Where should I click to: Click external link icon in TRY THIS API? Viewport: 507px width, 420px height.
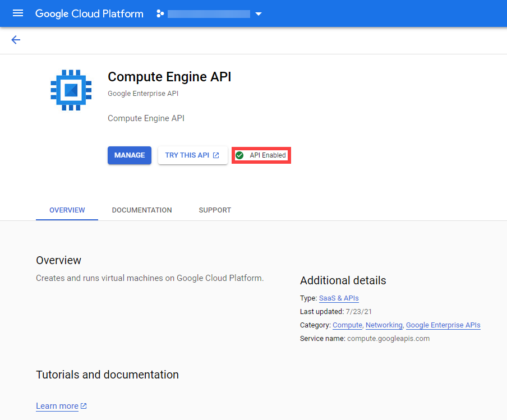[x=216, y=155]
